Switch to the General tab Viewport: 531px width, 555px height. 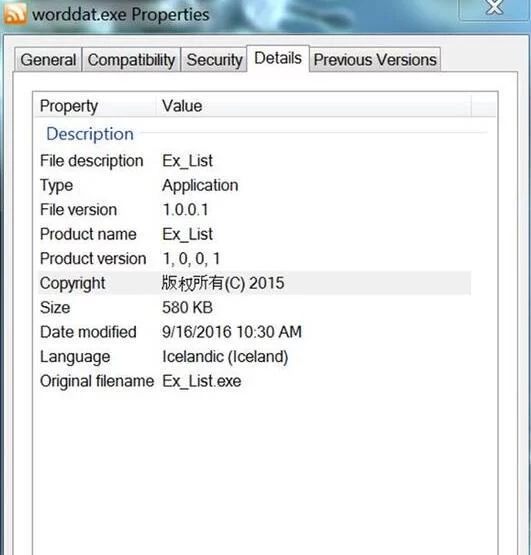pos(48,59)
